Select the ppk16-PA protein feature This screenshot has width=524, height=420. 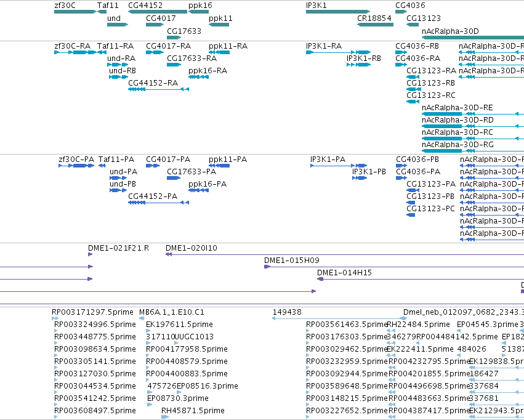[198, 190]
